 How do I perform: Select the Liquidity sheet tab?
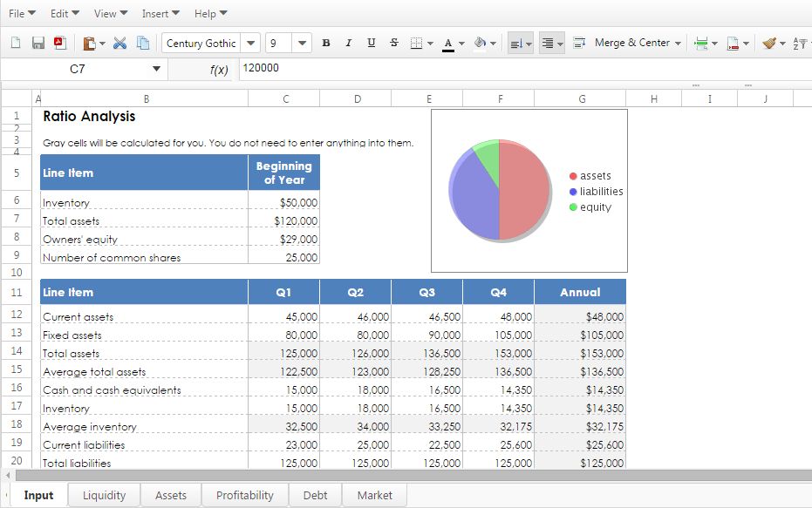pos(104,494)
